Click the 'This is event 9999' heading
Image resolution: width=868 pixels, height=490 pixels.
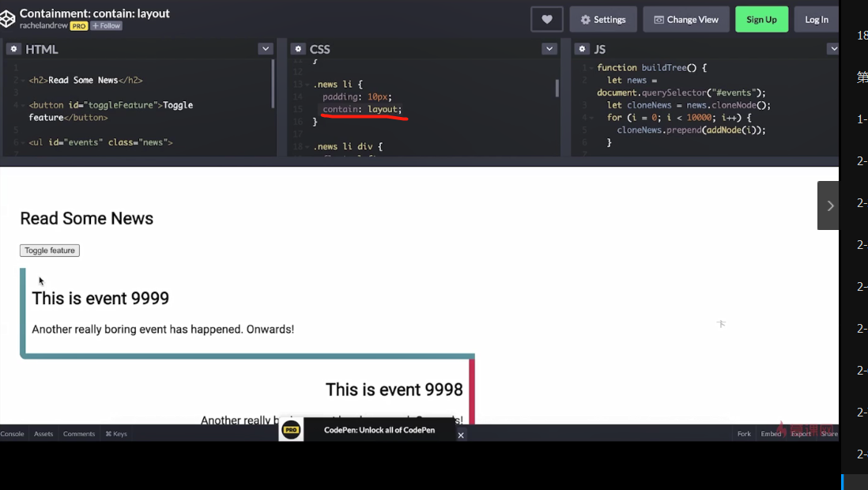tap(100, 298)
